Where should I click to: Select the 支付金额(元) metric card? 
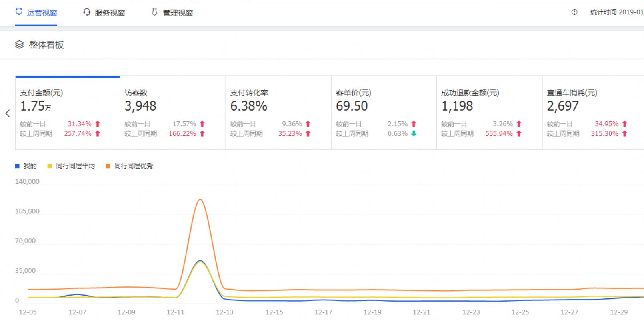[x=68, y=113]
